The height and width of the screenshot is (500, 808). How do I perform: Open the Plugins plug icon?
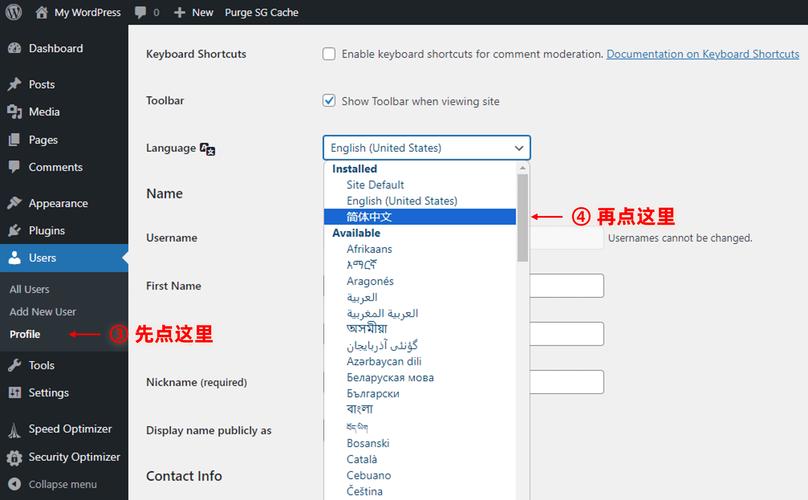[14, 231]
